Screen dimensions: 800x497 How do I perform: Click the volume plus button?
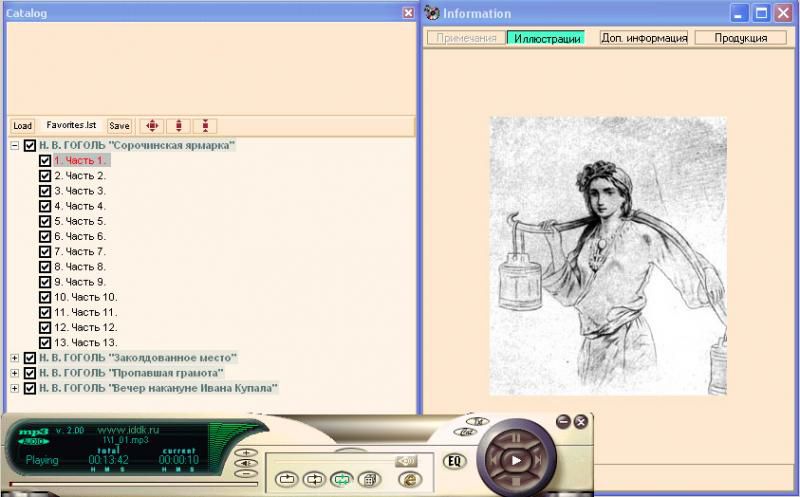click(x=245, y=453)
